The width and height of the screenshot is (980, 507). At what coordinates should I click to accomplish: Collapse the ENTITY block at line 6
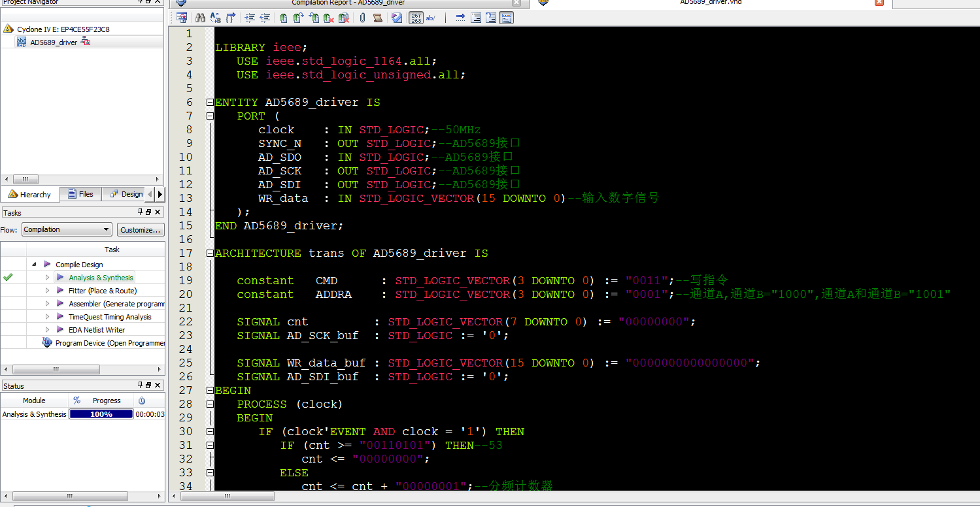click(209, 102)
